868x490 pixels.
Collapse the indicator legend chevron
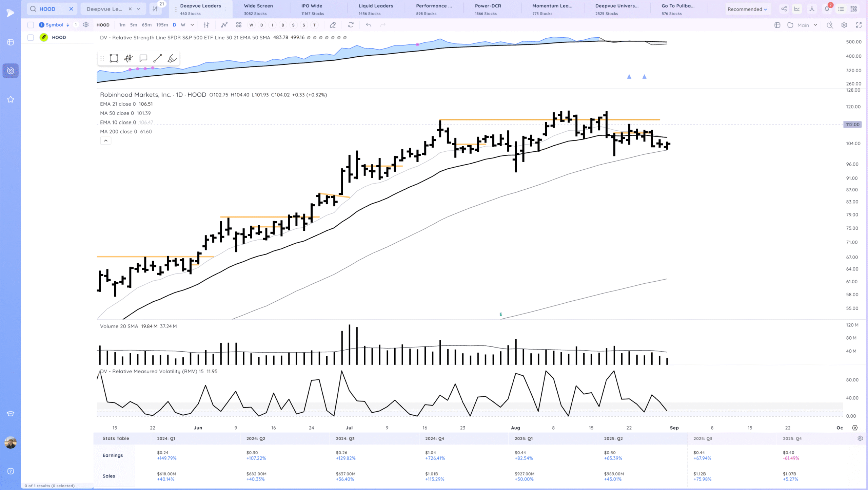[106, 140]
